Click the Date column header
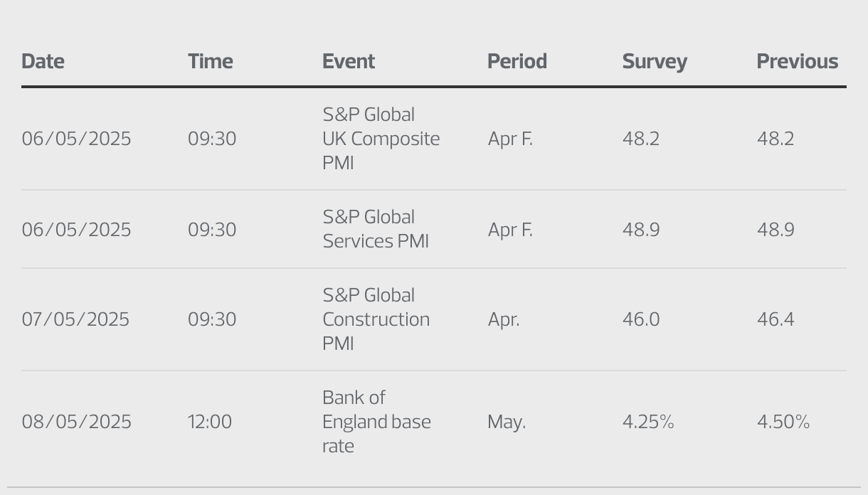Viewport: 868px width, 495px height. pos(43,61)
